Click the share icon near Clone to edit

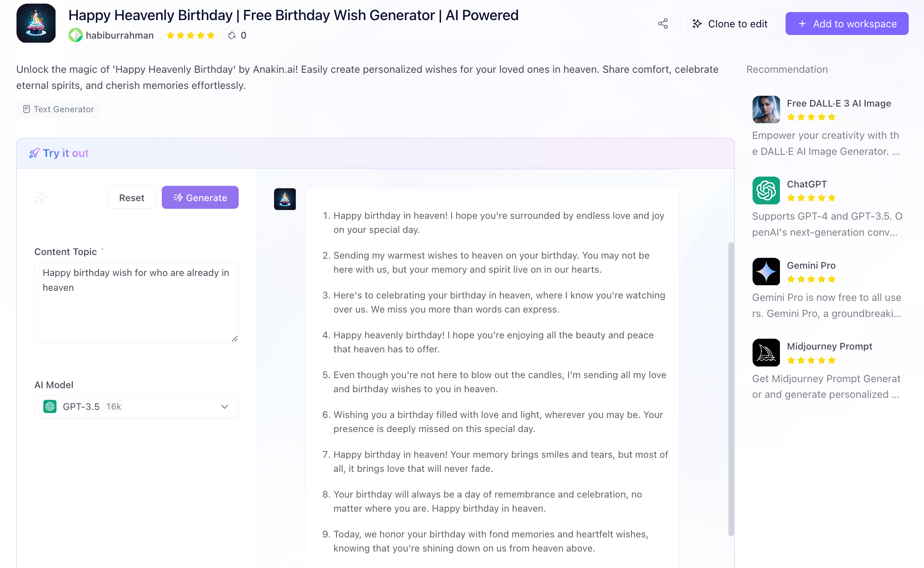663,24
